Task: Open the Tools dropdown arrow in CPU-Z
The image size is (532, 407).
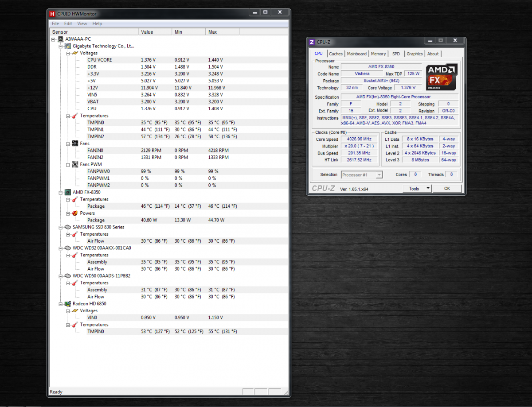Action: click(428, 188)
